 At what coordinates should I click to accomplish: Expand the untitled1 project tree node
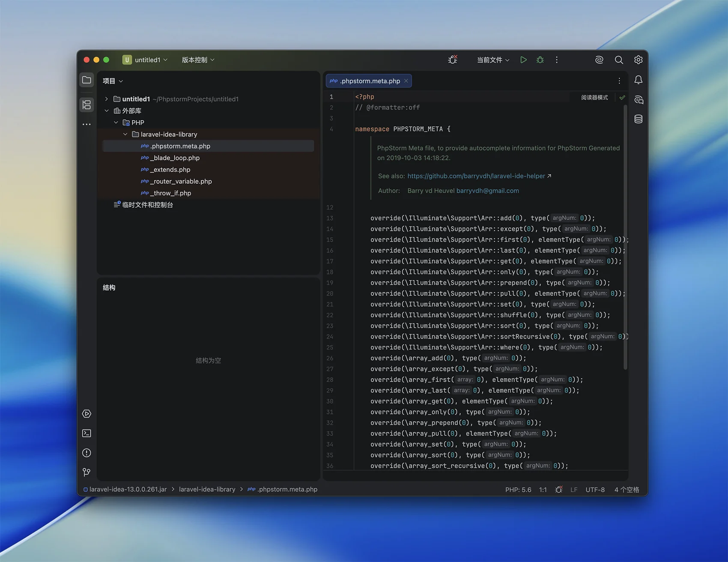tap(107, 99)
